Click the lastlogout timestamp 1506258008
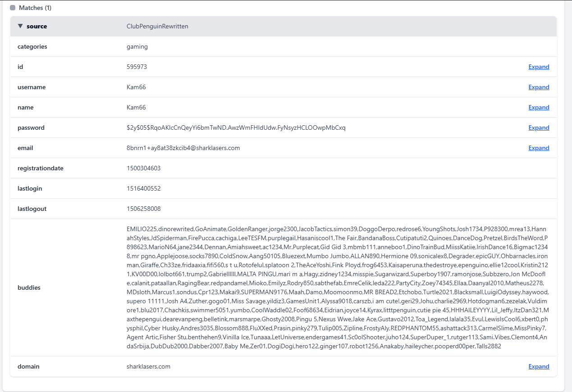Screen dimensions: 572x392 [143, 209]
